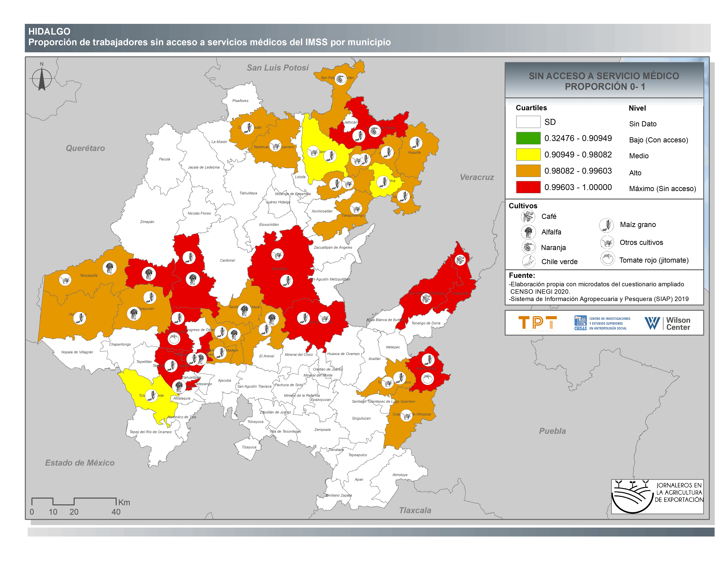Click the yellow Medio legend color swatch

click(x=528, y=154)
